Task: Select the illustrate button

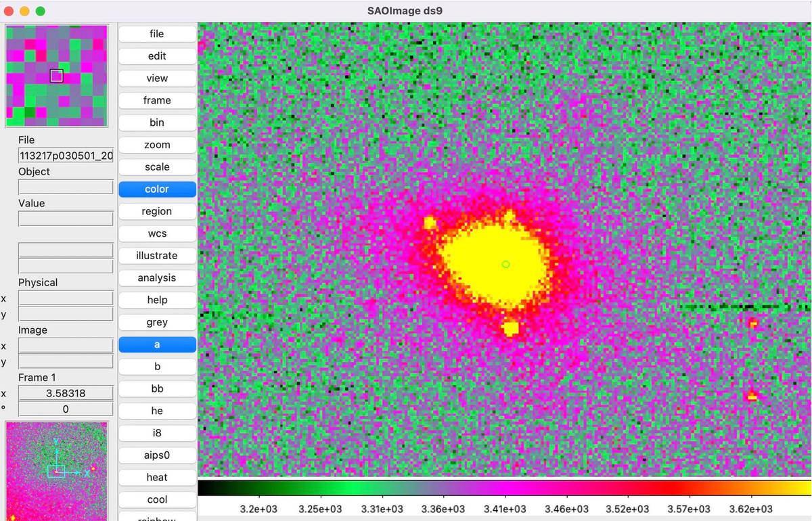Action: coord(157,256)
